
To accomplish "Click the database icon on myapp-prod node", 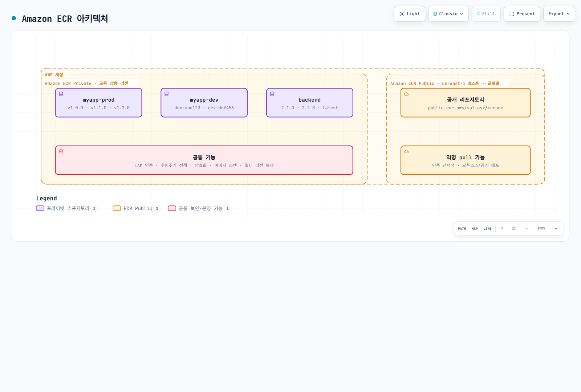I will pyautogui.click(x=61, y=94).
